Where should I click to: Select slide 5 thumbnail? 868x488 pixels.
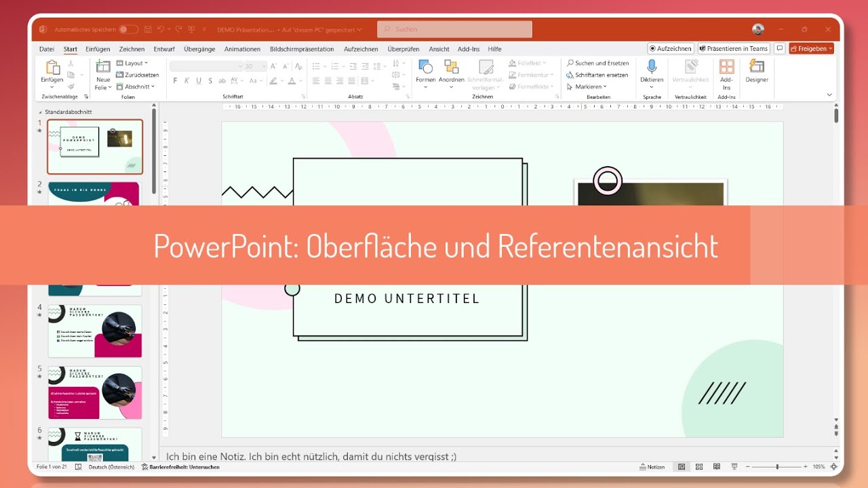(x=95, y=392)
